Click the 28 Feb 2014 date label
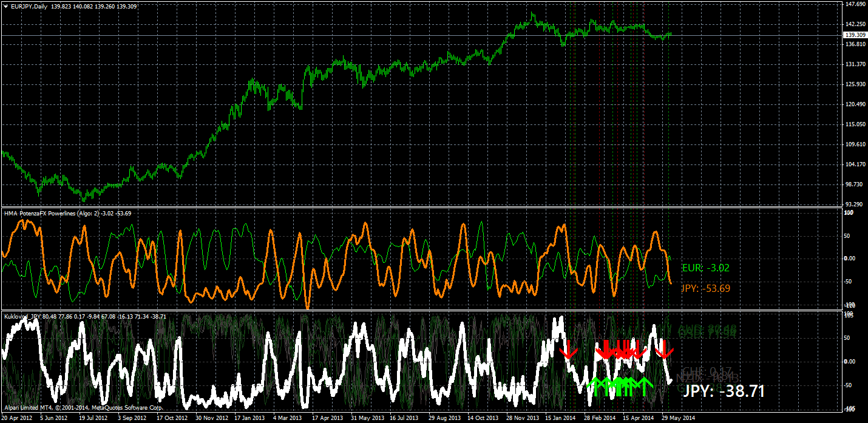The height and width of the screenshot is (423, 868). pos(599,418)
